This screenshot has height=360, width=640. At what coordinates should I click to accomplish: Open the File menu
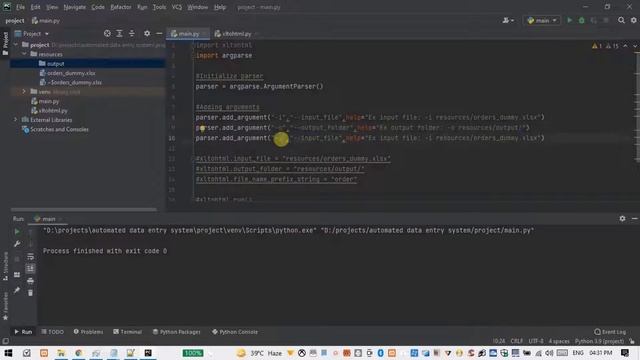20,7
